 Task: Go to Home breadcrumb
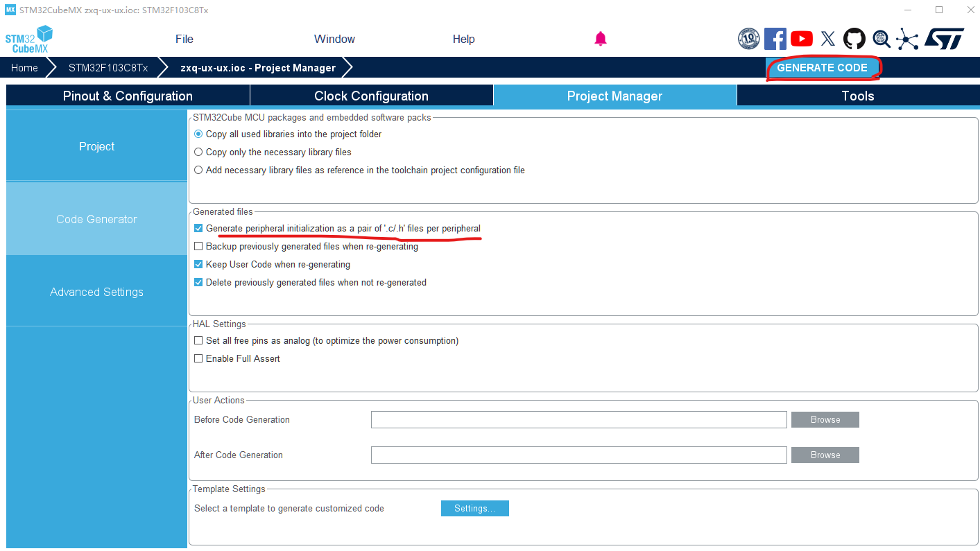(x=24, y=68)
